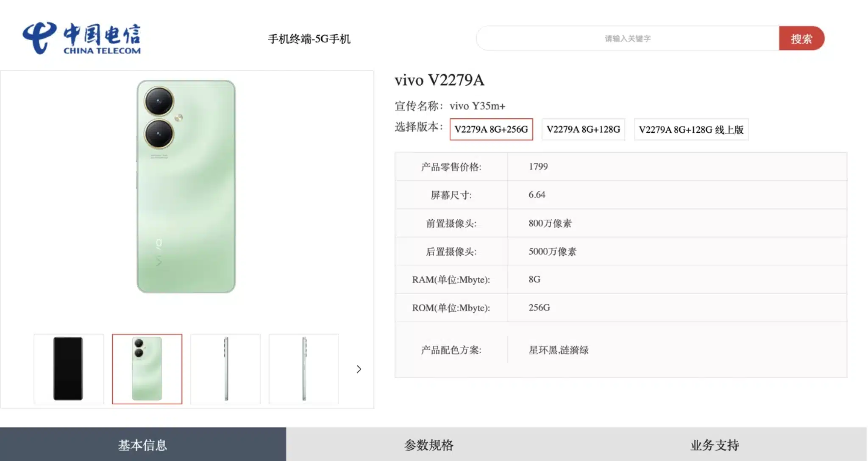This screenshot has height=461, width=868.
Task: Click the vivo Y35m+ promotional name
Action: pos(477,106)
